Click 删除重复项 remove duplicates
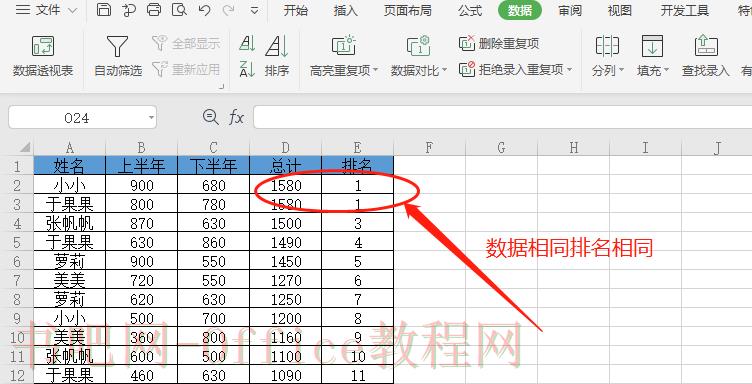Image resolution: width=752 pixels, height=384 pixels. tap(499, 44)
